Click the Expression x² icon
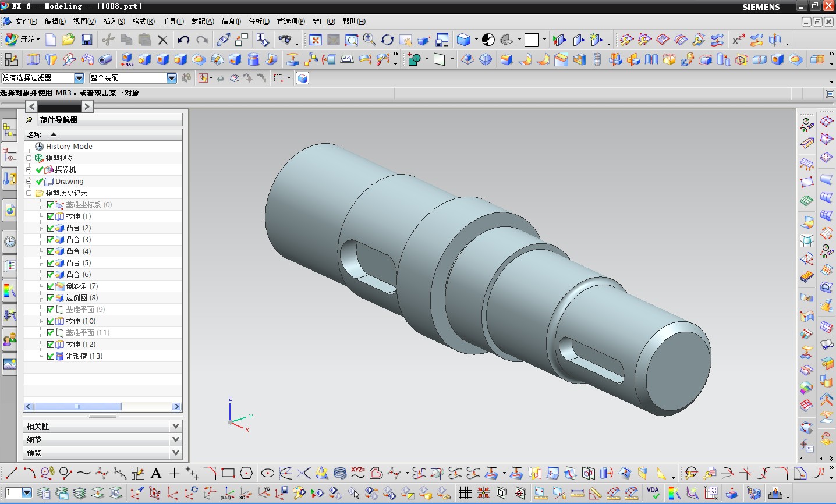Viewport: 836px width, 504px height. click(x=738, y=40)
